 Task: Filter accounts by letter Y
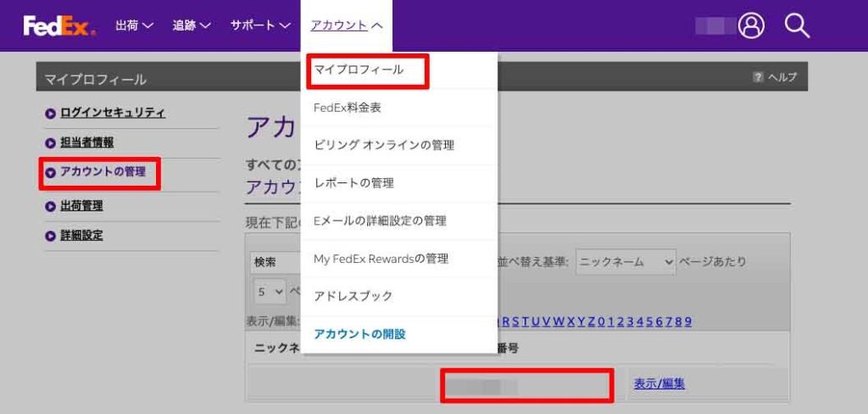pyautogui.click(x=581, y=322)
